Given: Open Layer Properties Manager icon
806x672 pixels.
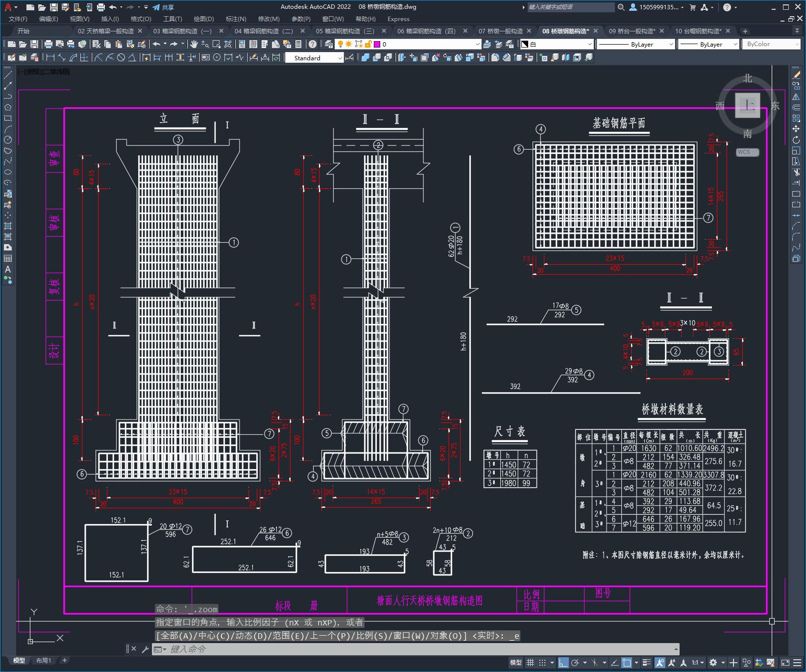Looking at the screenshot, I should (329, 44).
